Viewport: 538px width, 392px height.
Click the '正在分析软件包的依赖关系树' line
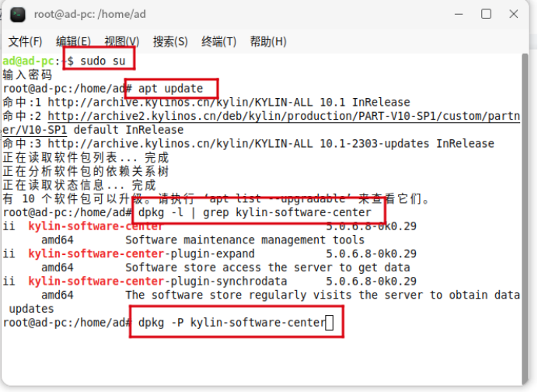[86, 171]
